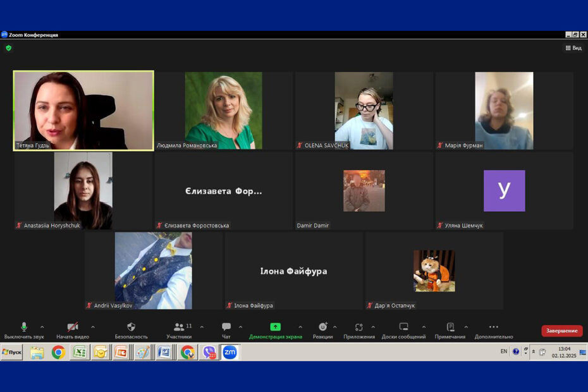Open the Безопасность security shield
Image resolution: width=588 pixels, height=392 pixels.
coord(131,328)
